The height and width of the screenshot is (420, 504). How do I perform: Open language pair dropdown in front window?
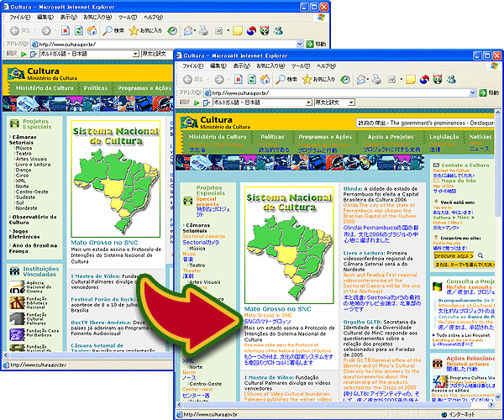click(x=308, y=102)
